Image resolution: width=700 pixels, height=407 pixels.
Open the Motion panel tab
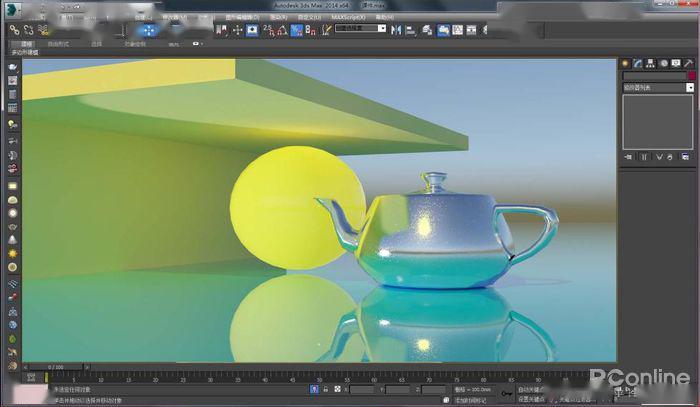tap(661, 62)
